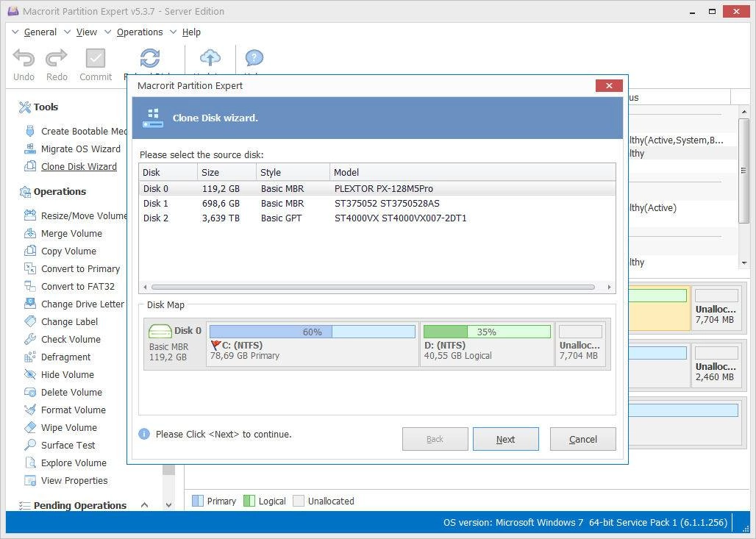Click the Resize/Move Volume icon
Screen dimensions: 756x539
(30, 215)
